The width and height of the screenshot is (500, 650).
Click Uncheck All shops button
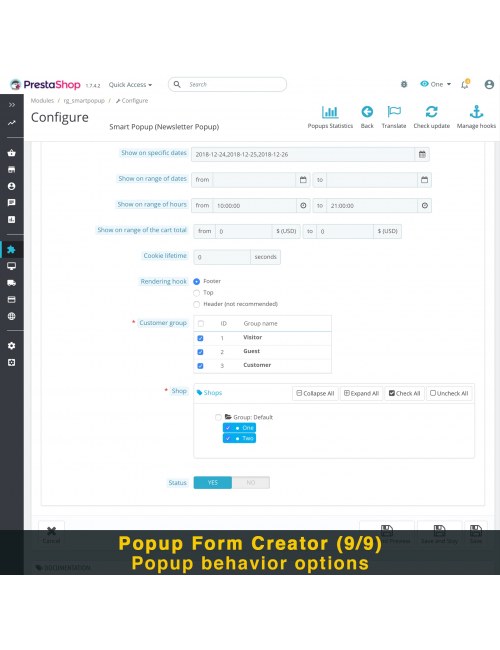click(x=449, y=393)
